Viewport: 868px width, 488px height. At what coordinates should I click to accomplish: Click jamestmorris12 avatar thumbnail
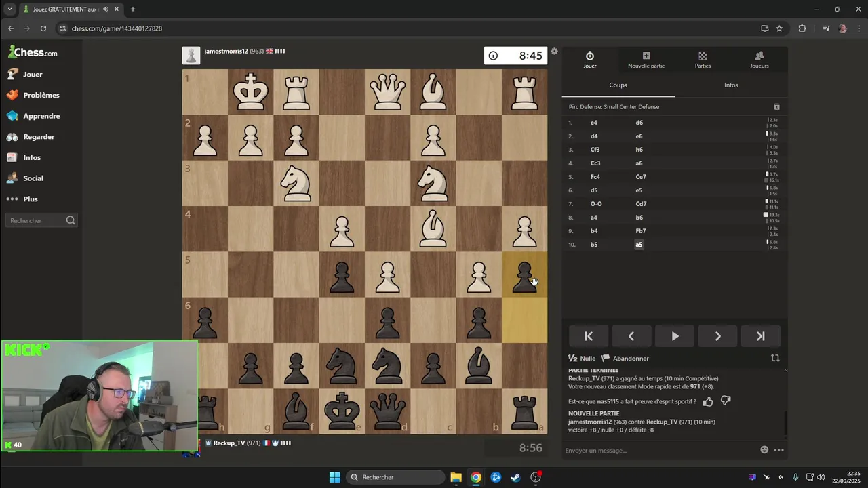coord(191,56)
